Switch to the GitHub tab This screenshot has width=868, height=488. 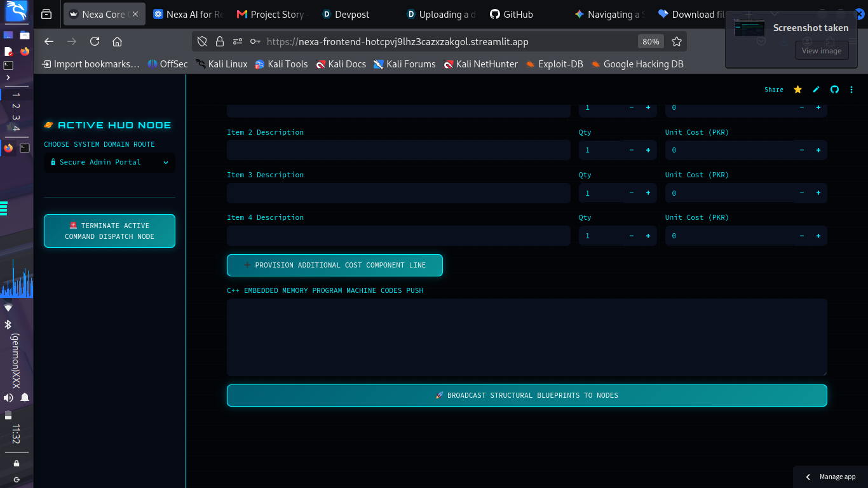click(x=525, y=14)
